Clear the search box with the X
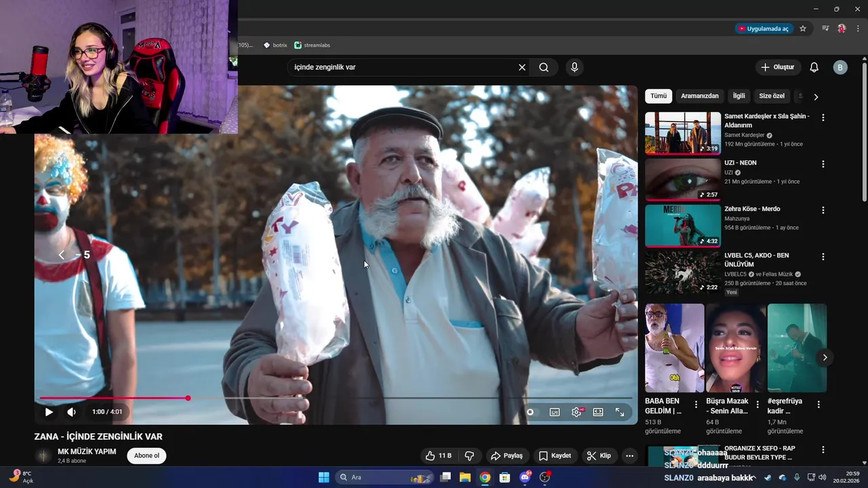Screen dimensions: 868x488 (x=522, y=67)
